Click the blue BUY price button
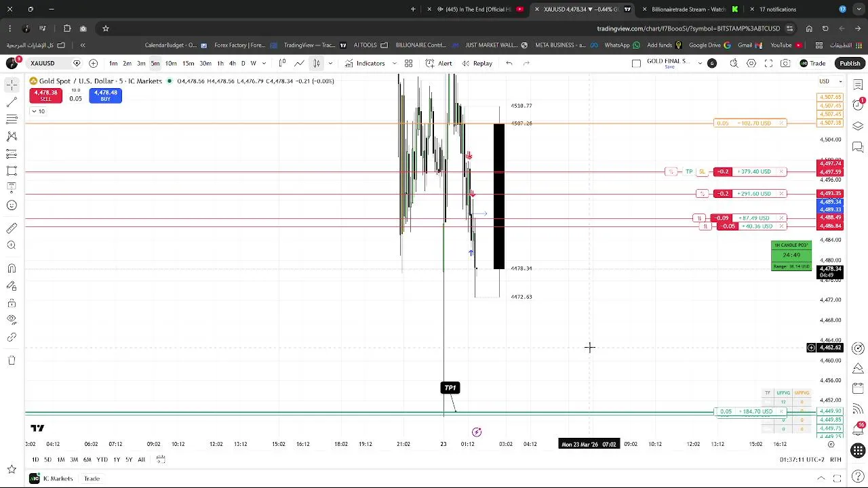 (105, 96)
